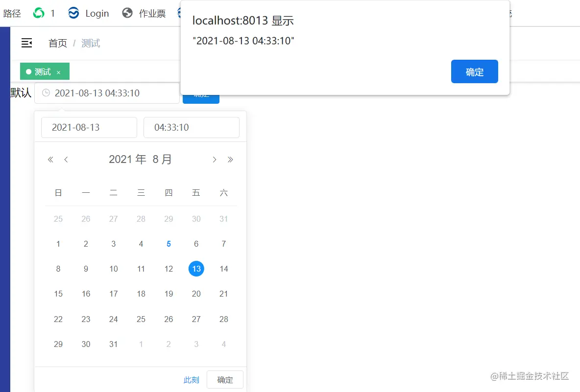Click 此刻 to pick current time
This screenshot has width=580, height=392.
[x=191, y=379]
